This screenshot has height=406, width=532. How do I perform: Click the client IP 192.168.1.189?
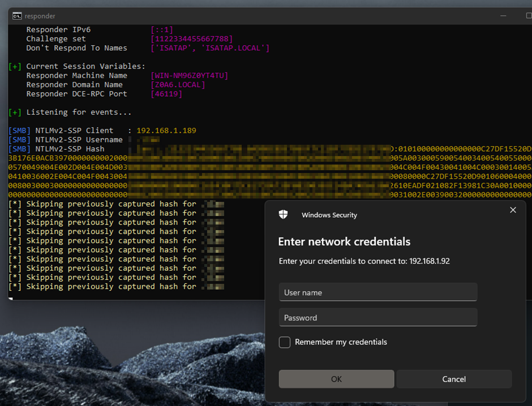coord(166,131)
